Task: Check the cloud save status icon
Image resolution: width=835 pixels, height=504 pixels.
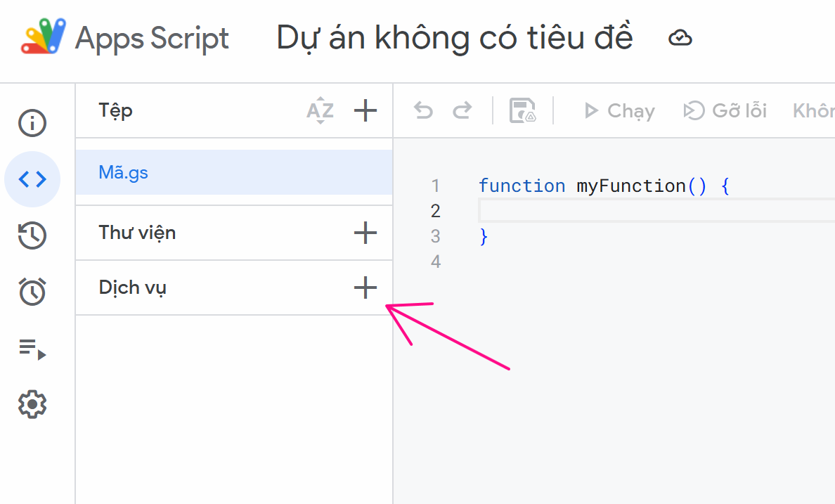Action: click(680, 38)
